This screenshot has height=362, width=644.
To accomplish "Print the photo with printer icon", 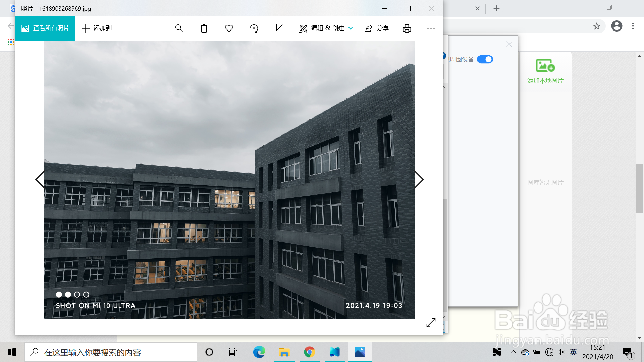I will 407,28.
